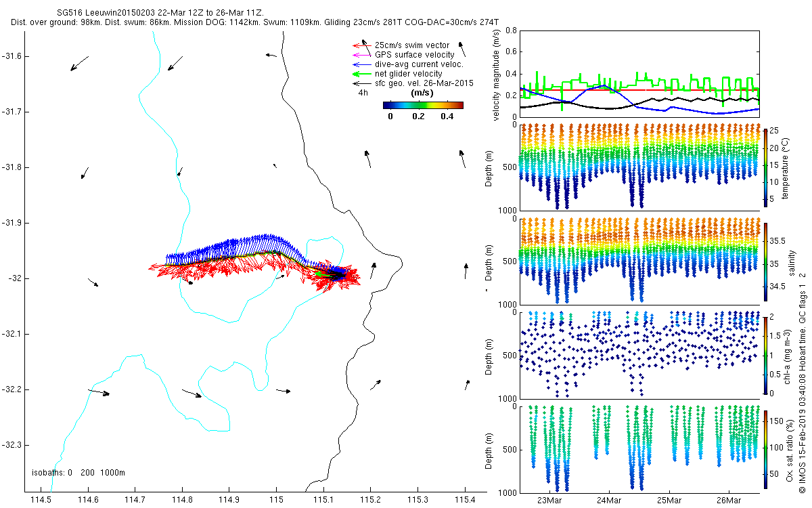The height and width of the screenshot is (508, 812).
Task: Click the '115.1' longitude tick label
Action: pos(324,500)
